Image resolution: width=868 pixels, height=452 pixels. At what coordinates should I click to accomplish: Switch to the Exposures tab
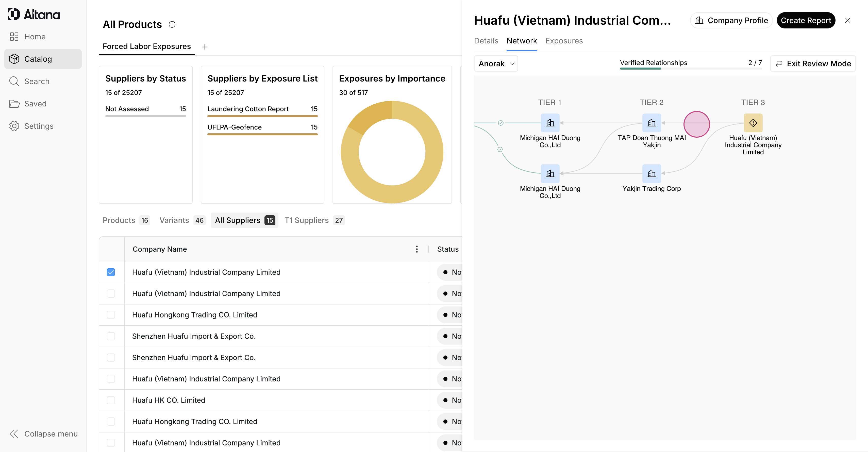564,41
